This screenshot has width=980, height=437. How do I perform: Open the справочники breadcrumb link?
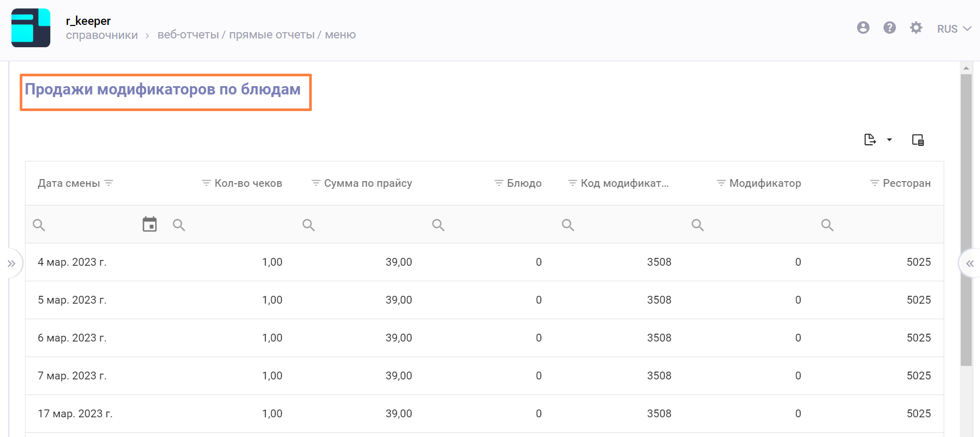(x=102, y=35)
